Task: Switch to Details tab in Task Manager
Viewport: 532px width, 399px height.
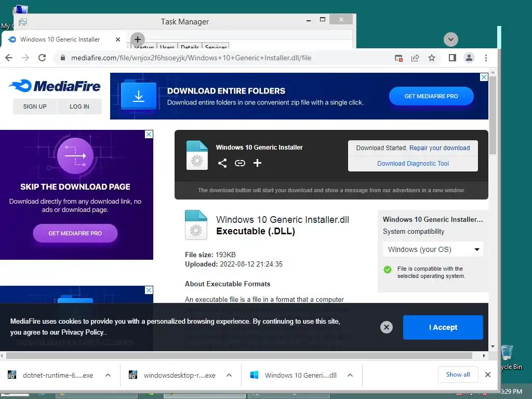Action: 190,46
